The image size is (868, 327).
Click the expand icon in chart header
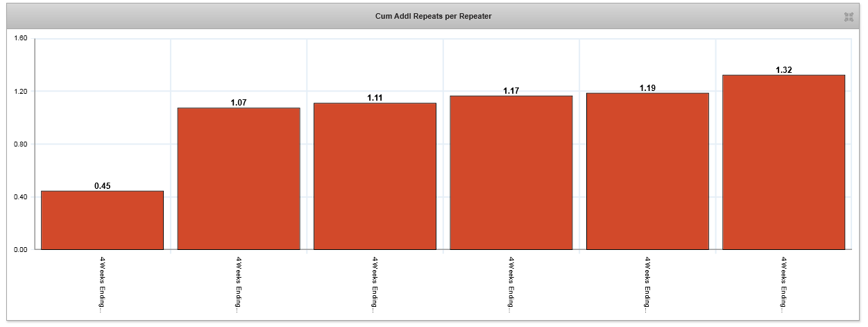848,17
